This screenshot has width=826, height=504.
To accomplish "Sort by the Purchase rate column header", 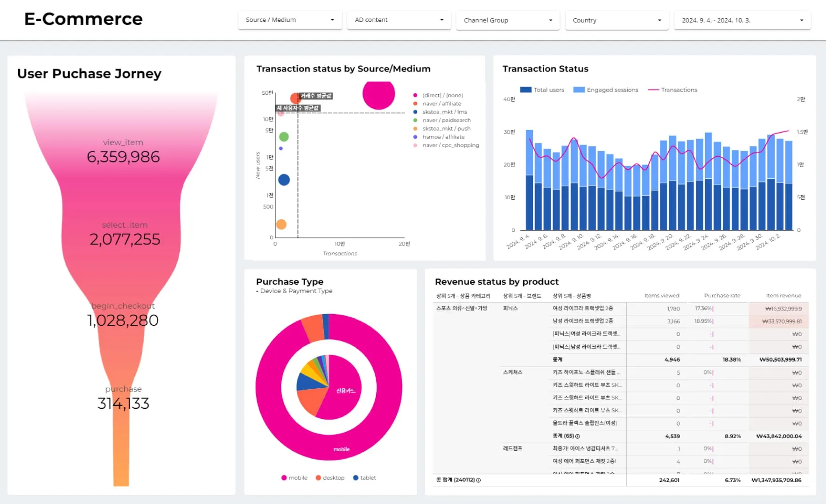I will [x=722, y=296].
